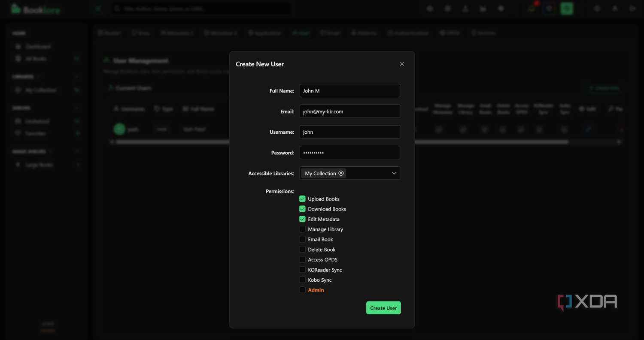Focus the Full Name field
Viewport: 644px width, 340px height.
coord(350,90)
